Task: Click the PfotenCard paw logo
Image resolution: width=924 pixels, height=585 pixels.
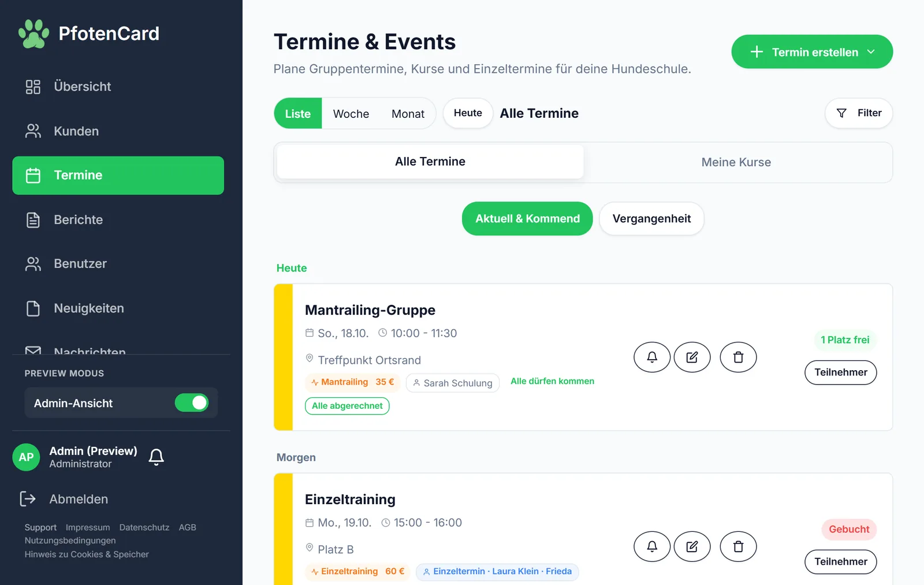Action: pos(33,33)
